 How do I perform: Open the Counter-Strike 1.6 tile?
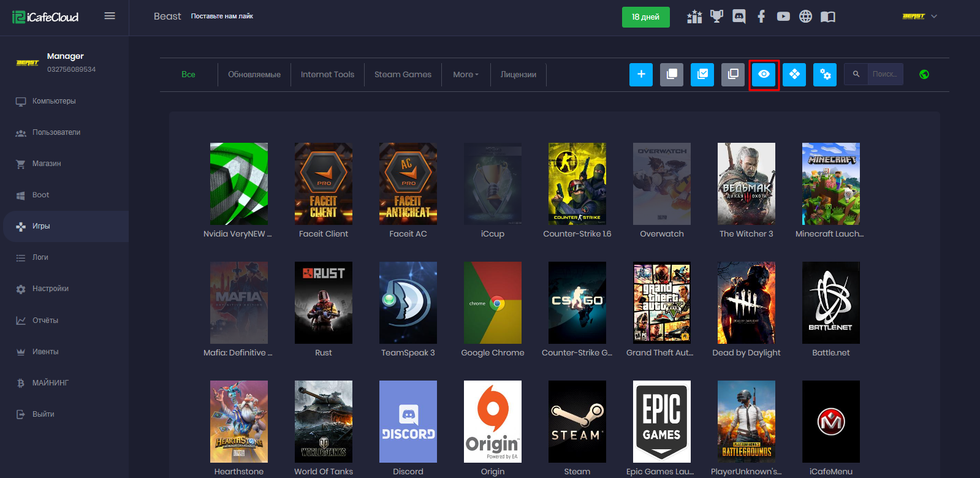[x=577, y=184]
